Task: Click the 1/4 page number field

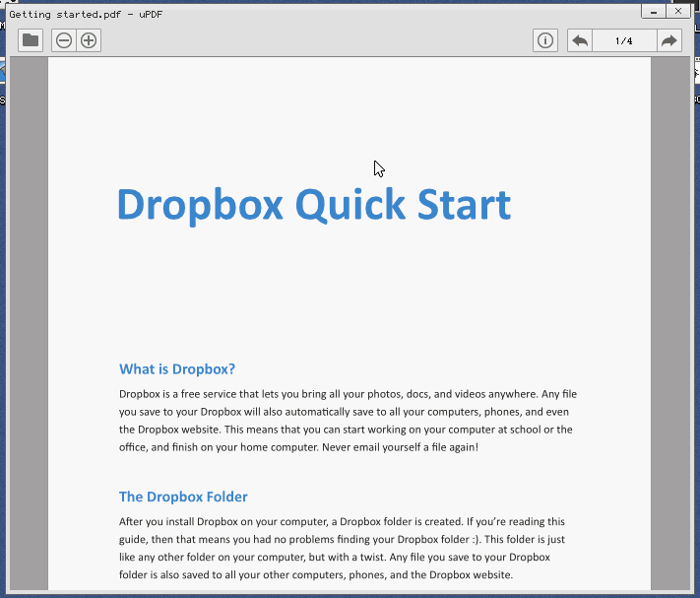Action: point(623,40)
